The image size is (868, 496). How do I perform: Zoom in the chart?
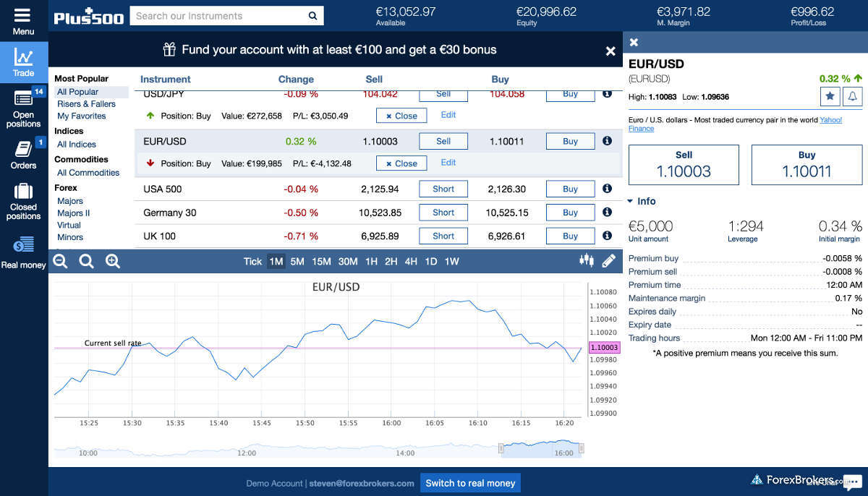tap(113, 261)
